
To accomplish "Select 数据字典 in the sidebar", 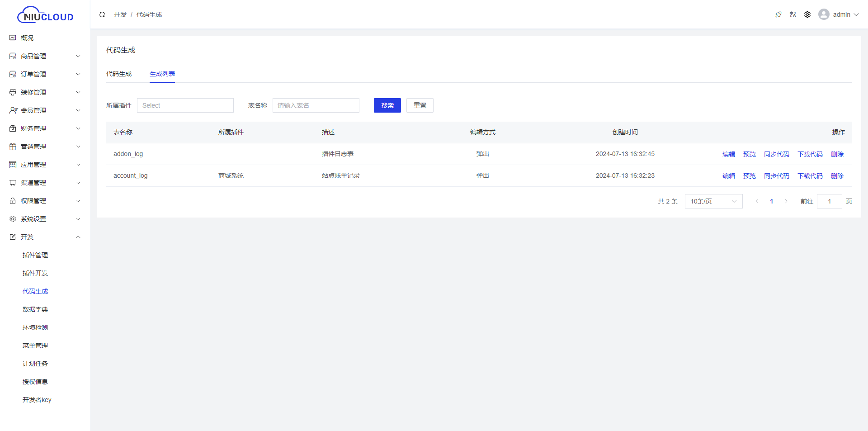I will [35, 309].
